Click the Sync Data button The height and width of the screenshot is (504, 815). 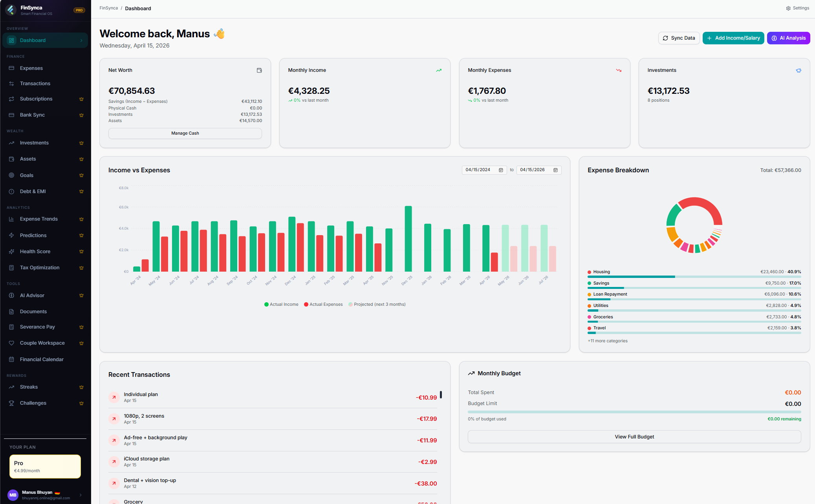(679, 38)
